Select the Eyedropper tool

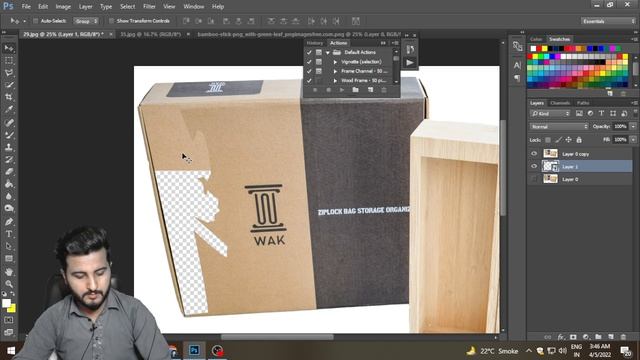(x=9, y=109)
